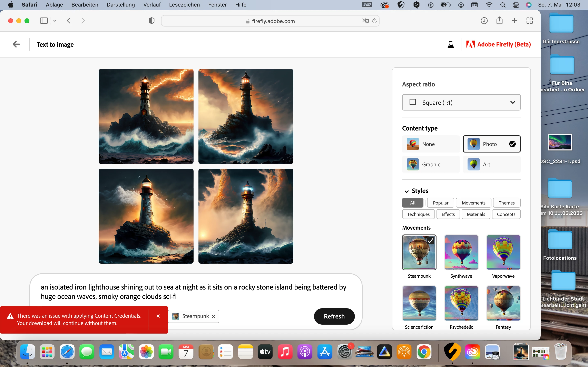Click the Firefly back arrow icon
This screenshot has width=588, height=367.
point(16,44)
